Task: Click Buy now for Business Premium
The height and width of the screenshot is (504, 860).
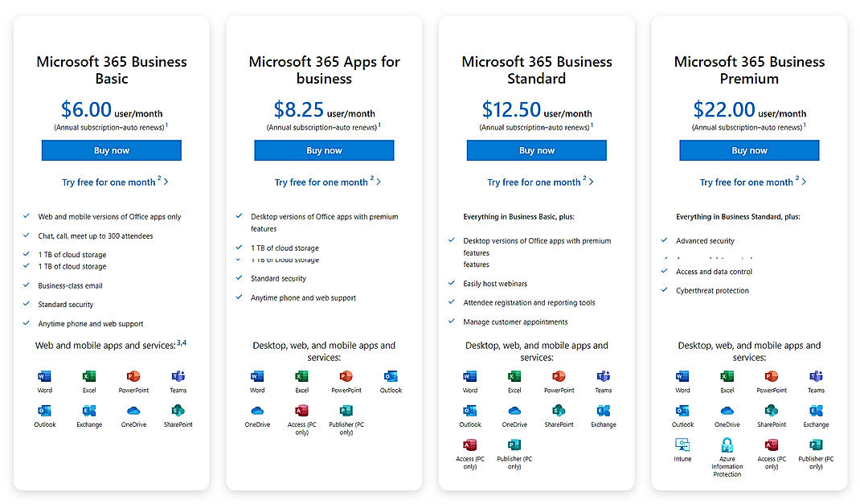Action: 749,150
